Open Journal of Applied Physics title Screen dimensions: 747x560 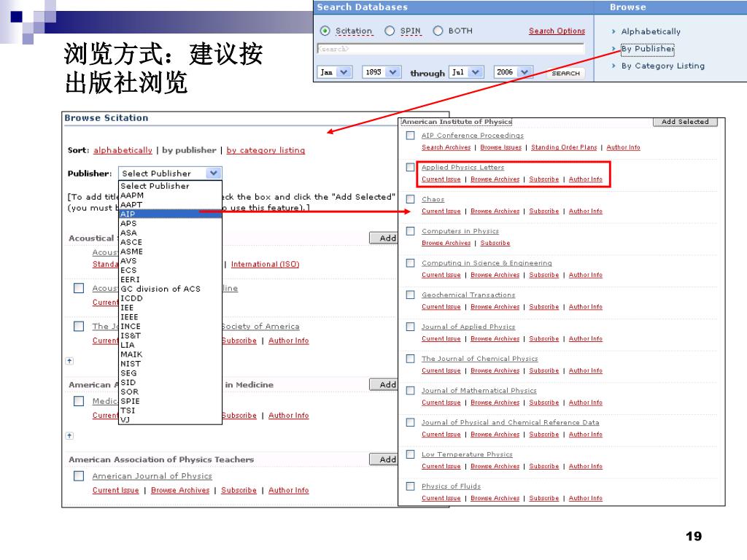pos(468,327)
